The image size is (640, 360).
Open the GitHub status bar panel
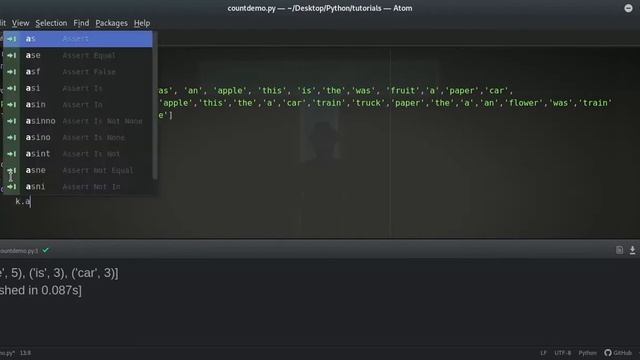pyautogui.click(x=618, y=353)
